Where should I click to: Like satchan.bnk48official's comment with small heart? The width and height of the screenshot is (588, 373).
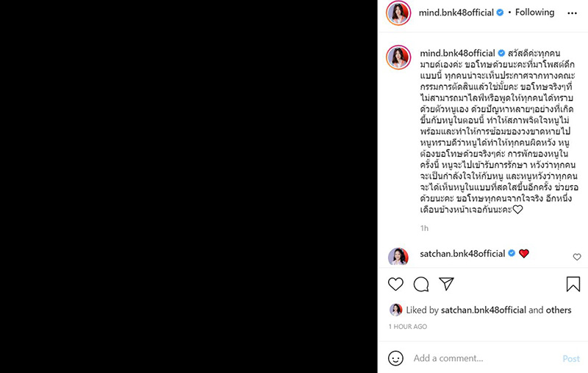pos(577,257)
